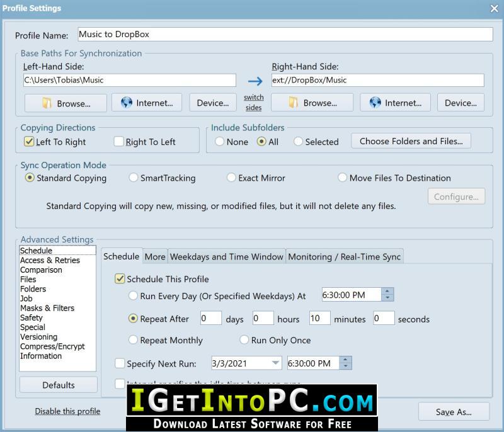
Task: Decrease next run time spinner down
Action: 345,366
